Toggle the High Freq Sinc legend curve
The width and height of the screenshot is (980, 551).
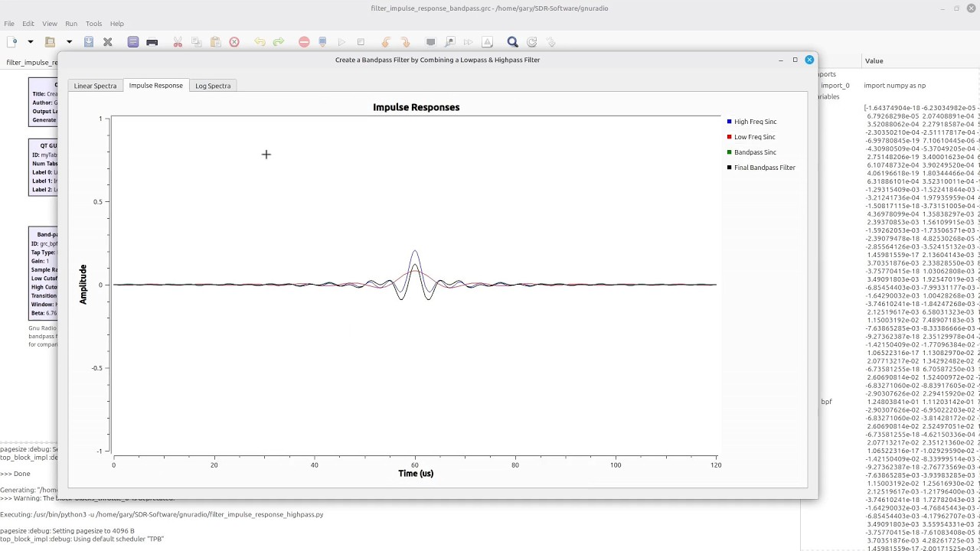pos(751,122)
